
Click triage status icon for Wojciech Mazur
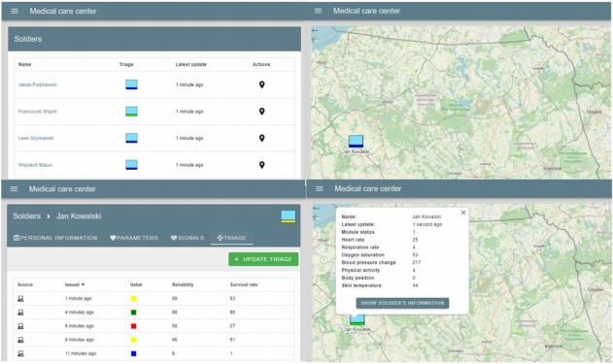131,165
